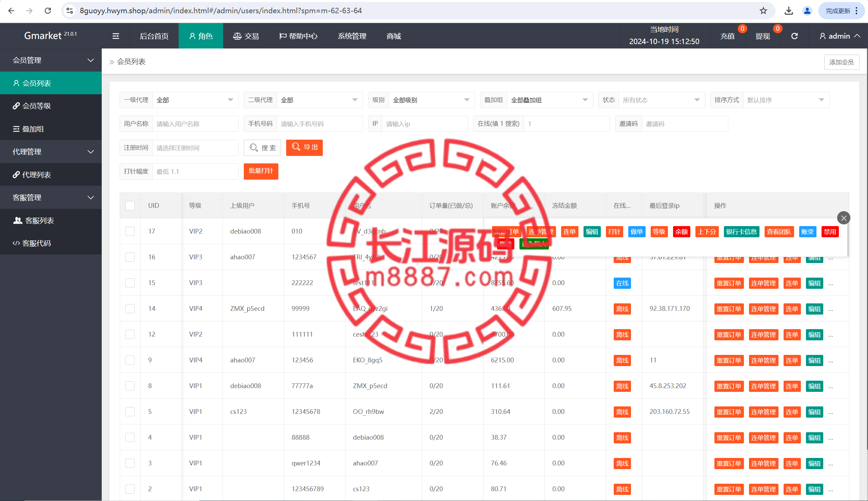Click 银行卡信息 in the popup
The image size is (868, 501).
point(741,232)
